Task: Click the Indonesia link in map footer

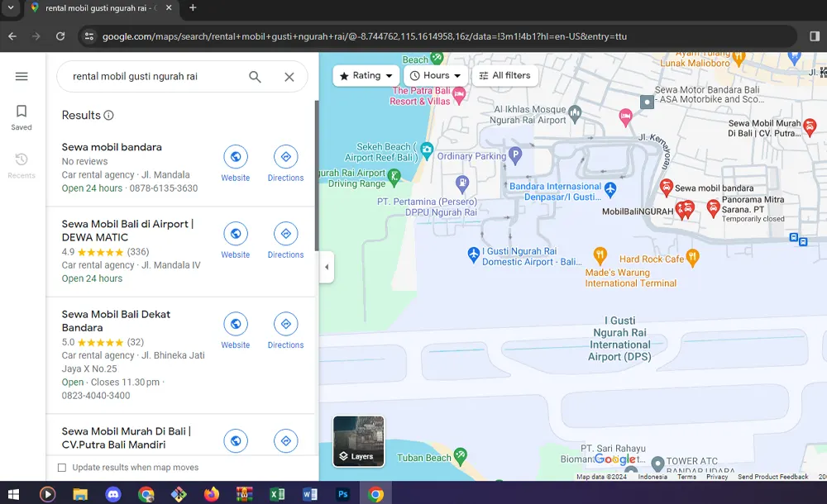Action: 653,477
